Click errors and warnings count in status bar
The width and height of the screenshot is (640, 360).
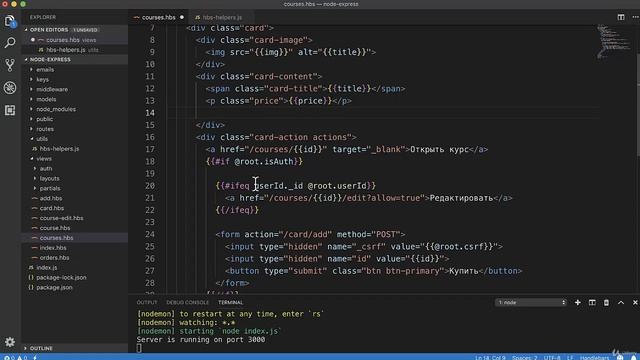pyautogui.click(x=15, y=358)
